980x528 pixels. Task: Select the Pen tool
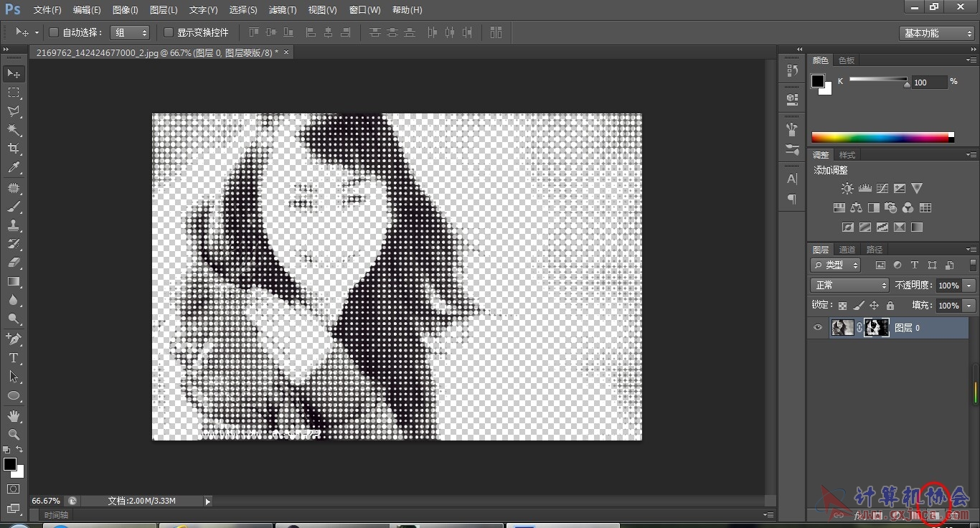14,339
